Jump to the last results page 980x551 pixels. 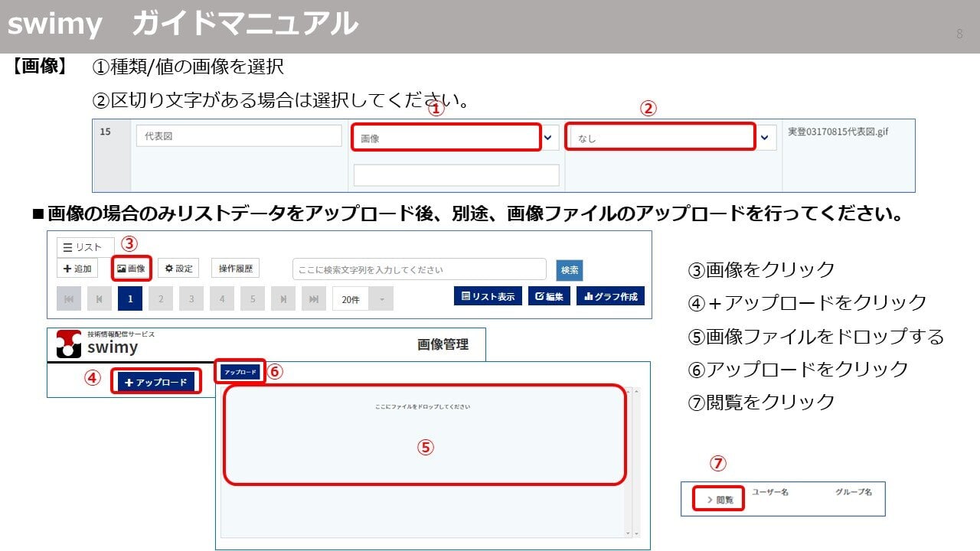tap(314, 299)
